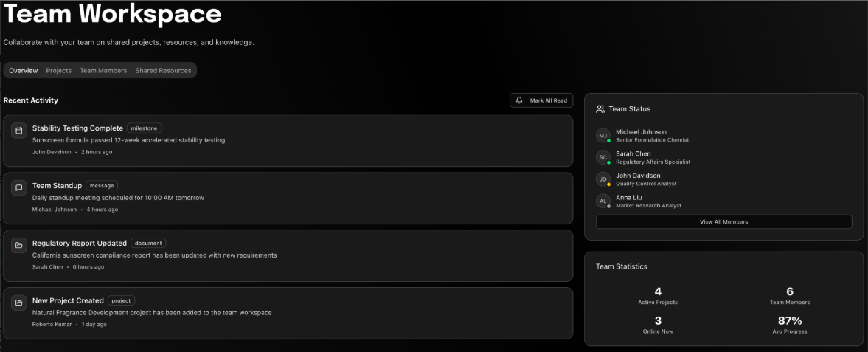
Task: Open the Regulatory Report Updated title
Action: (x=80, y=243)
